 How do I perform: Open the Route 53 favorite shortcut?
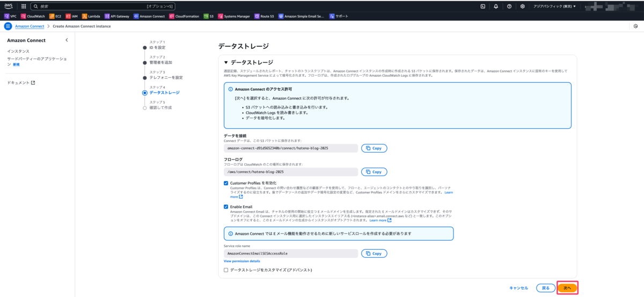click(x=264, y=16)
